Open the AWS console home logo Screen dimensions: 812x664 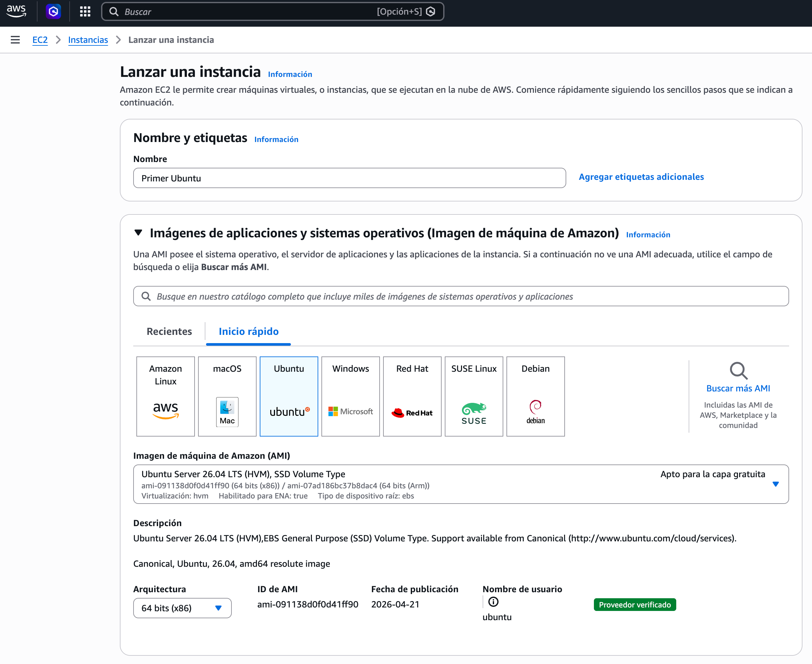click(x=17, y=11)
